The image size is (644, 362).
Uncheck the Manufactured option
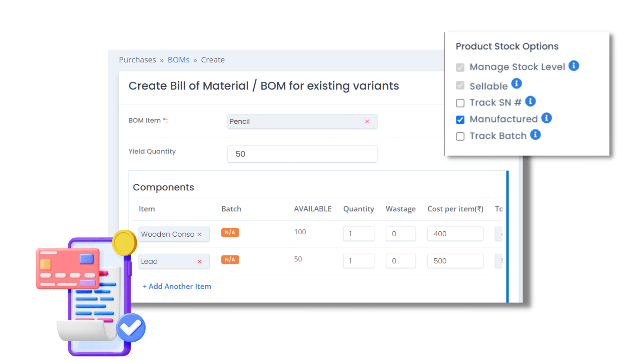pyautogui.click(x=460, y=119)
